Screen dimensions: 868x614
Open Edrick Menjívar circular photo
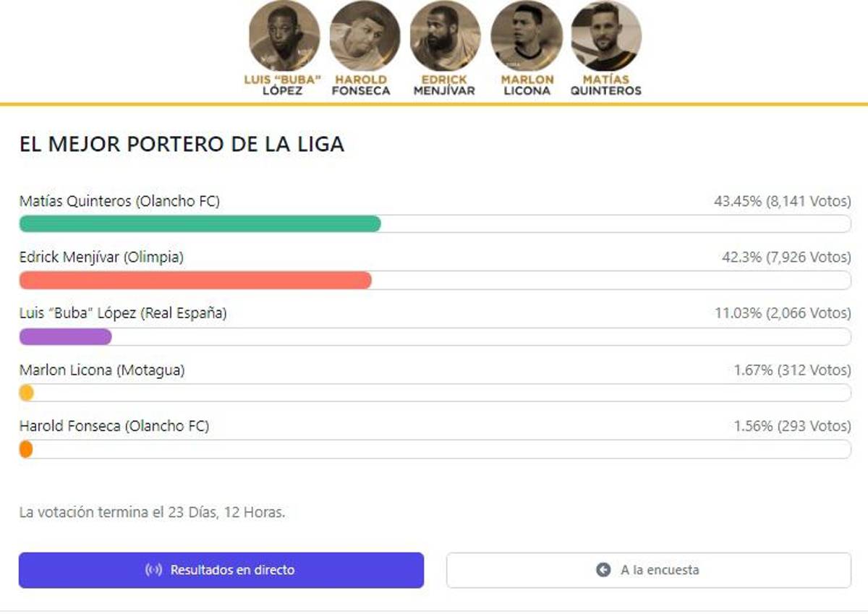point(444,35)
